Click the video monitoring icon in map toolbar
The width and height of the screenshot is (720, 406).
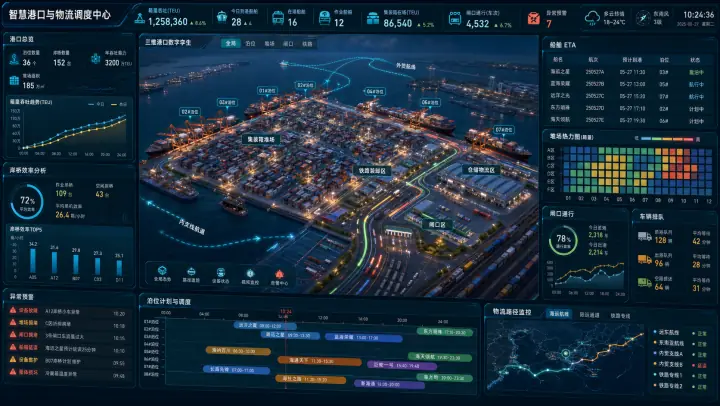click(250, 273)
